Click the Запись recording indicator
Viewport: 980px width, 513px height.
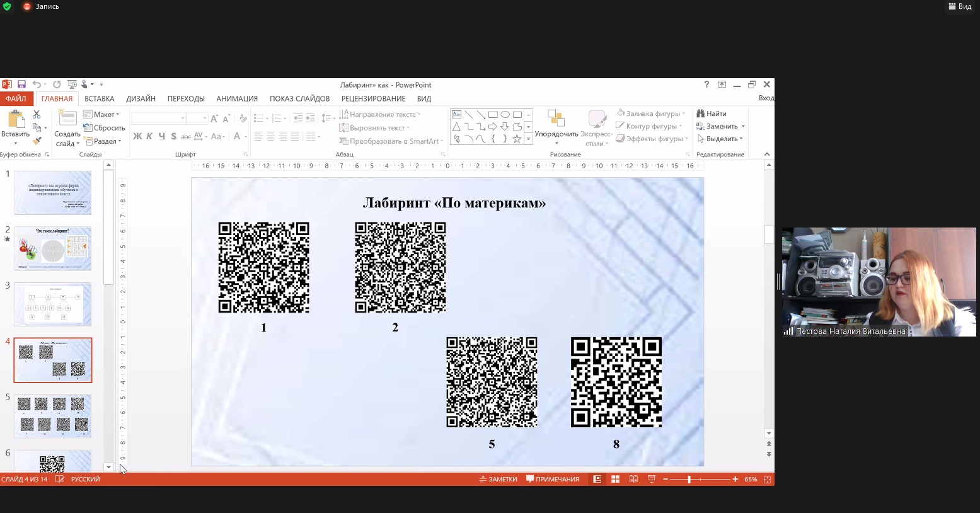click(41, 6)
